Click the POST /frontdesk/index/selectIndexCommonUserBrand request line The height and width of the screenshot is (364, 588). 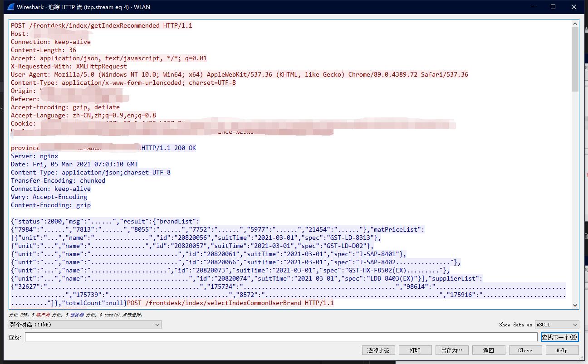click(230, 303)
